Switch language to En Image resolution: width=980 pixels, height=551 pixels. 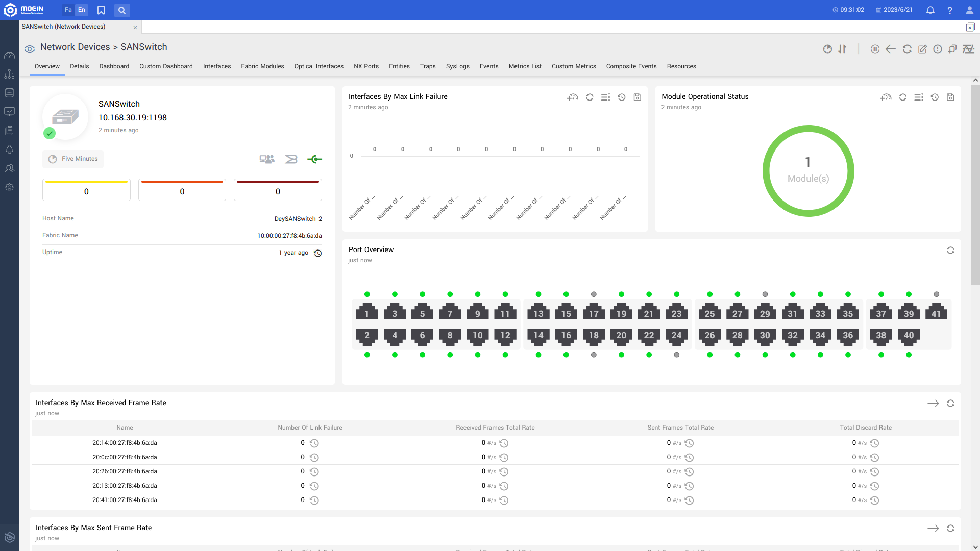(x=82, y=10)
